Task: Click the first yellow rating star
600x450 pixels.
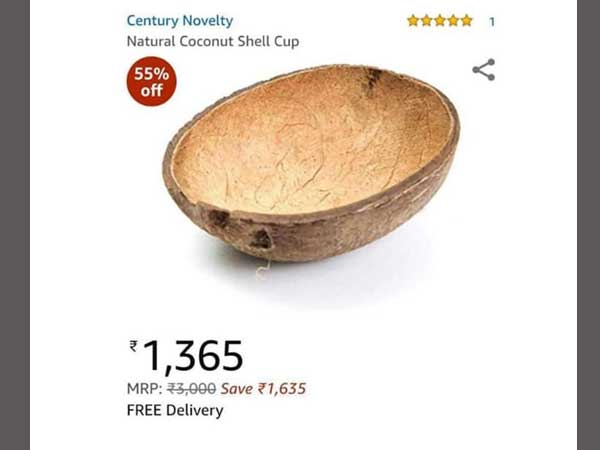Action: [413, 21]
